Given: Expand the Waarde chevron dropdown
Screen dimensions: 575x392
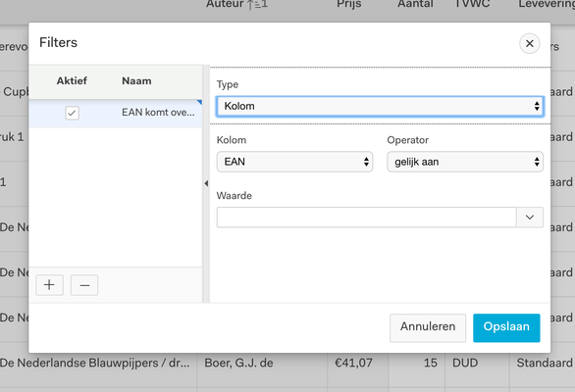Looking at the screenshot, I should (530, 218).
